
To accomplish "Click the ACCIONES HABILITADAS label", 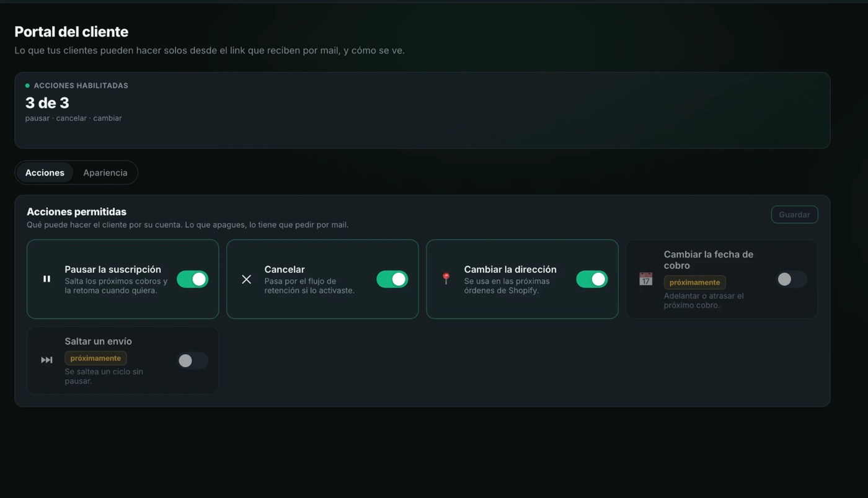I will point(81,86).
